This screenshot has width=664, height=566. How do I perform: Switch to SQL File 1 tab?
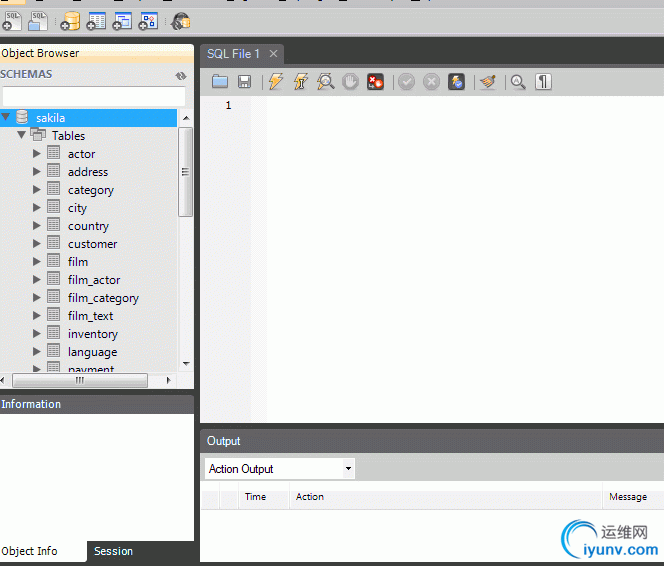[x=233, y=54]
